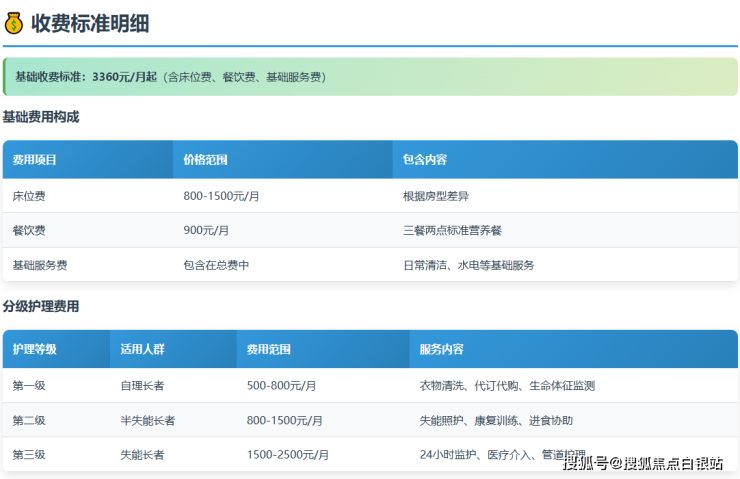This screenshot has height=479, width=740.
Task: Click the 三餐两点标准营养餐 description cell
Action: click(452, 230)
